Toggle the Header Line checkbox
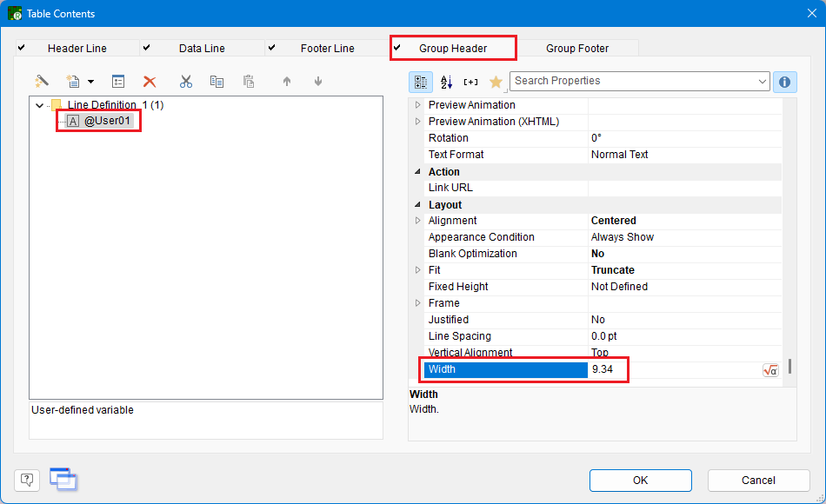This screenshot has width=826, height=504. [x=21, y=48]
